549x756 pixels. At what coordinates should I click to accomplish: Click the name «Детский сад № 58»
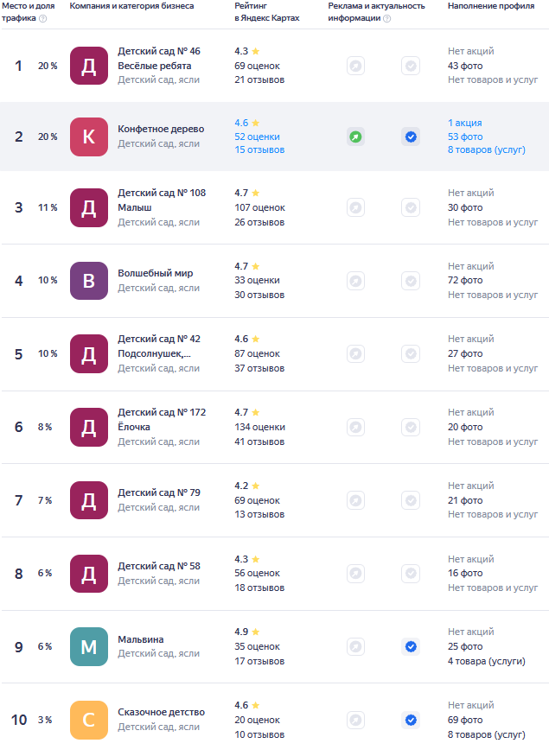(x=159, y=566)
